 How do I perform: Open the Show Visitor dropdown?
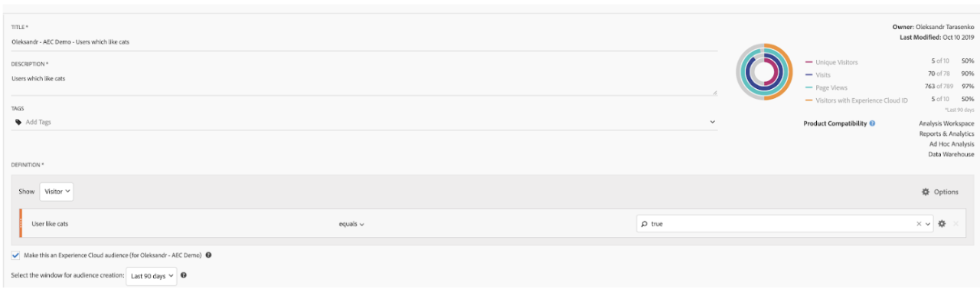coord(57,192)
